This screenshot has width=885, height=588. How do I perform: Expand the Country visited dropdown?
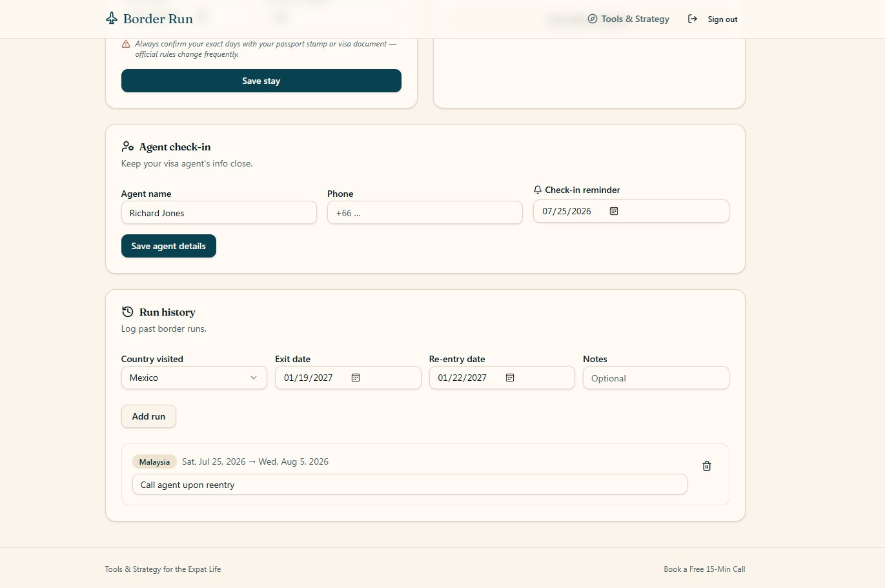point(194,378)
